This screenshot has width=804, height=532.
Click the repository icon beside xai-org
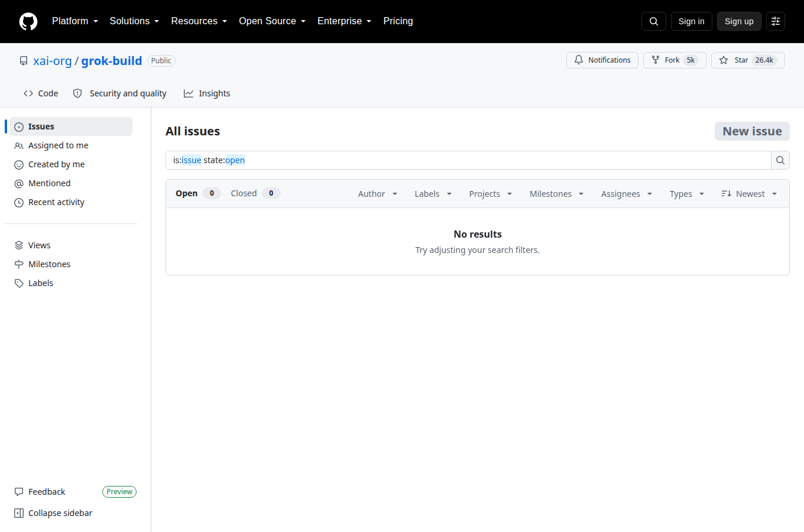point(24,61)
